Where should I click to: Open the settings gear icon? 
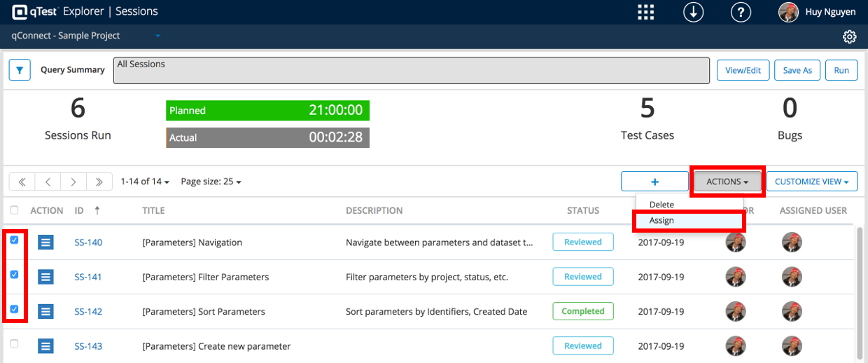[x=850, y=36]
